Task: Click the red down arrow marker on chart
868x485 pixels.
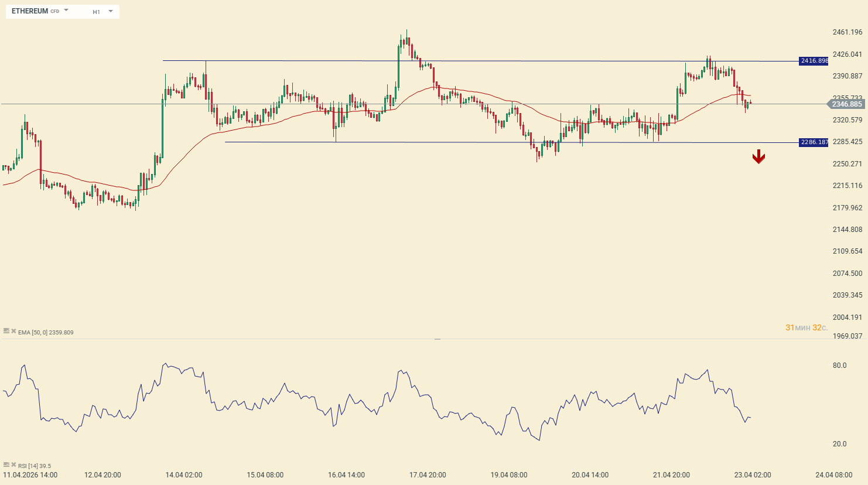Action: [758, 156]
